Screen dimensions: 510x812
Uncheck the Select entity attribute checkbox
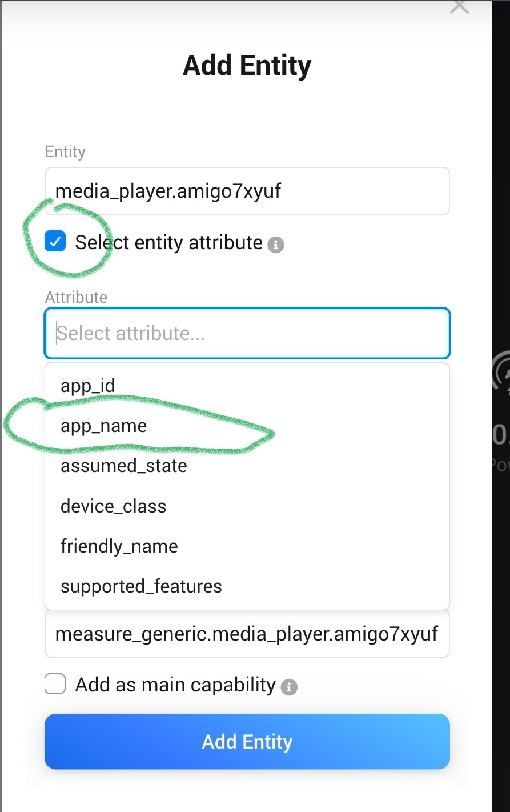click(x=55, y=242)
